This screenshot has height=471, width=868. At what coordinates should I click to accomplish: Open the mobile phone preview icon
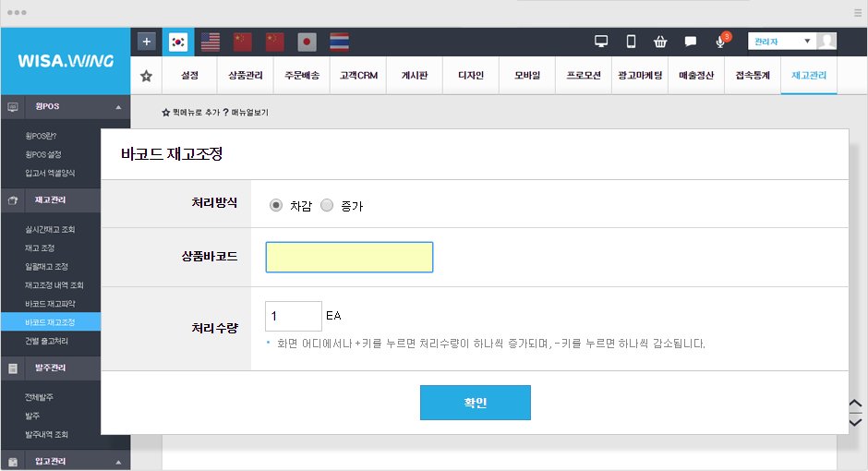(631, 42)
